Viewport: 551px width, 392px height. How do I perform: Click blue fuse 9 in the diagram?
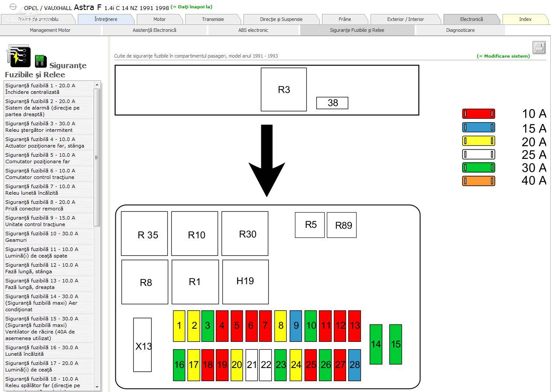296,326
